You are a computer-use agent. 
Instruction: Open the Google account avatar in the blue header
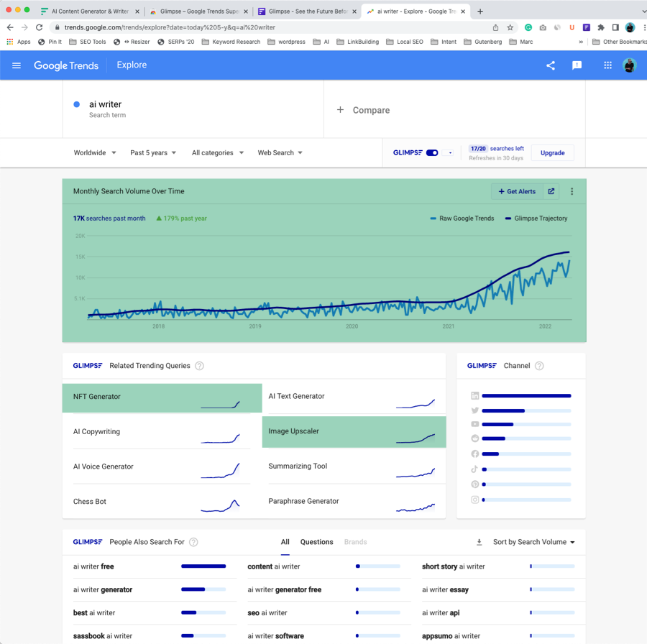click(x=629, y=65)
